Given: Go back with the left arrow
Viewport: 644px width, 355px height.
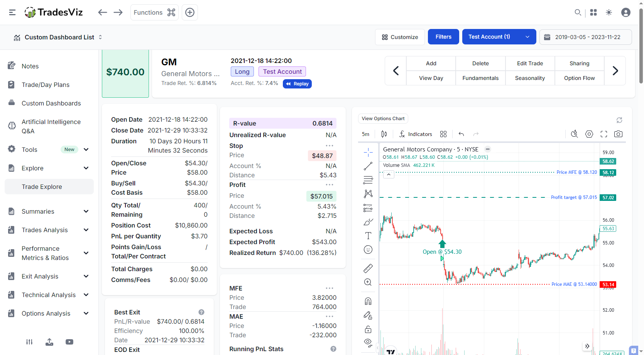Looking at the screenshot, I should pyautogui.click(x=102, y=12).
